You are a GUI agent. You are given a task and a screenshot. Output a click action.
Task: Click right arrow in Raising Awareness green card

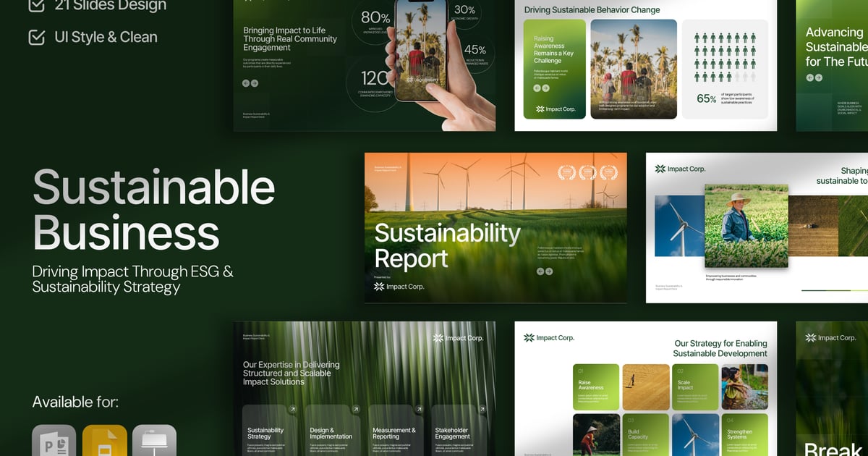(545, 88)
